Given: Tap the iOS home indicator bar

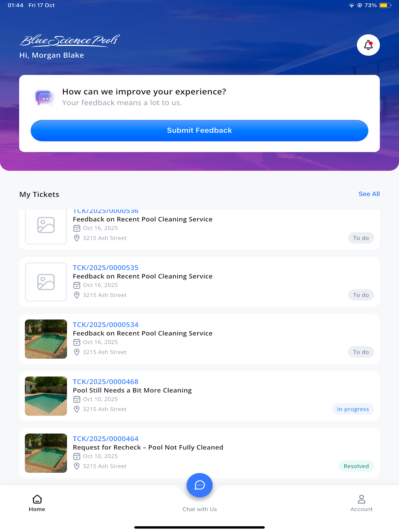Looking at the screenshot, I should click(199, 528).
